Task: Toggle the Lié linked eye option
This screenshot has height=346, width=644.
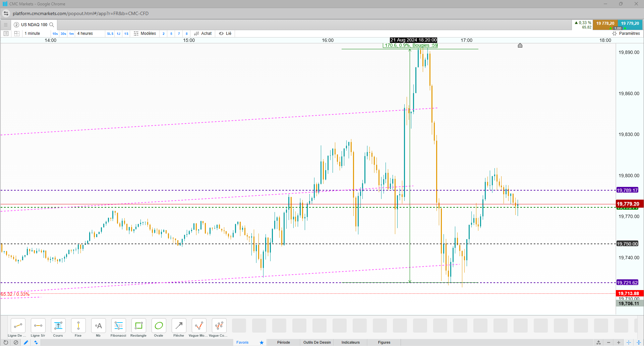Action: tap(225, 33)
